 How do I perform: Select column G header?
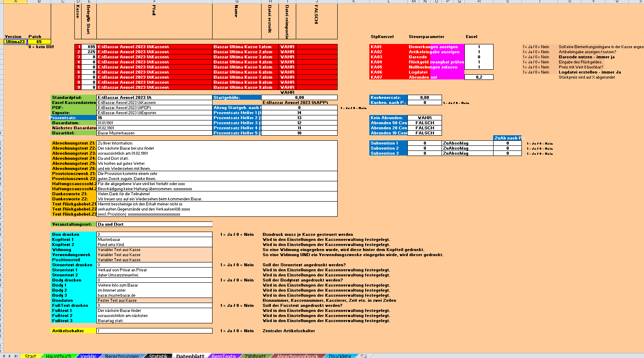[237, 2]
